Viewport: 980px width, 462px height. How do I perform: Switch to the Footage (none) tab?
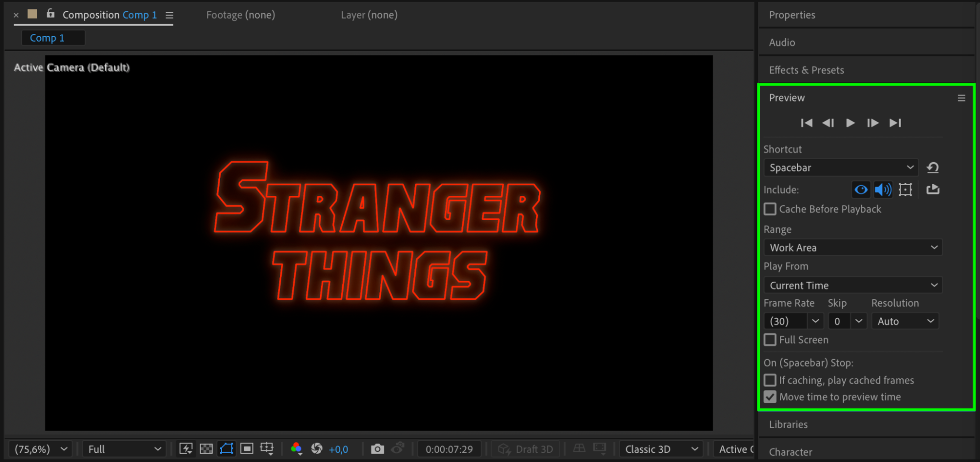[240, 15]
